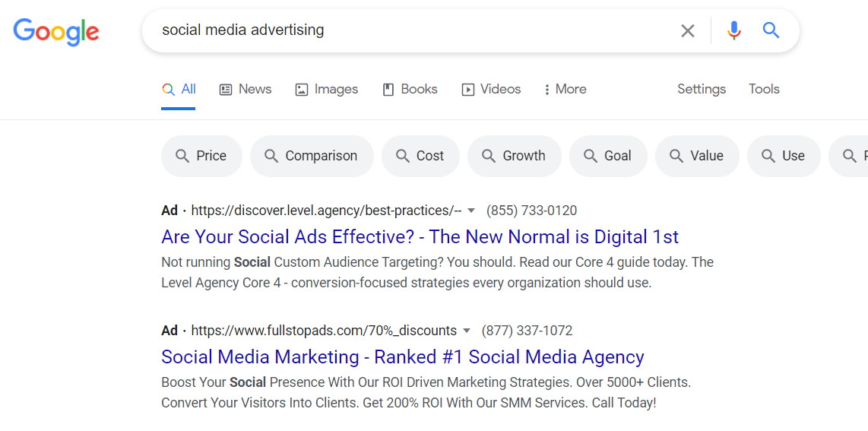Select the Comparison suggestion chip
The width and height of the screenshot is (868, 431).
pyautogui.click(x=312, y=156)
